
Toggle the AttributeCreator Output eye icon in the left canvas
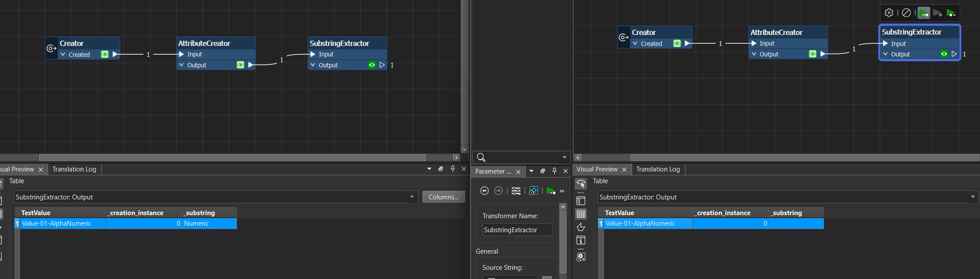tap(241, 65)
